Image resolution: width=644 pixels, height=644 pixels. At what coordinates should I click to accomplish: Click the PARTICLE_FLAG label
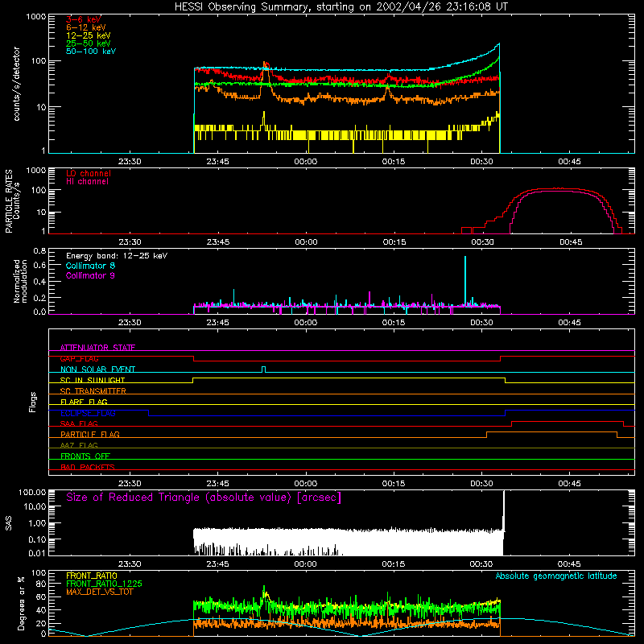coord(90,435)
